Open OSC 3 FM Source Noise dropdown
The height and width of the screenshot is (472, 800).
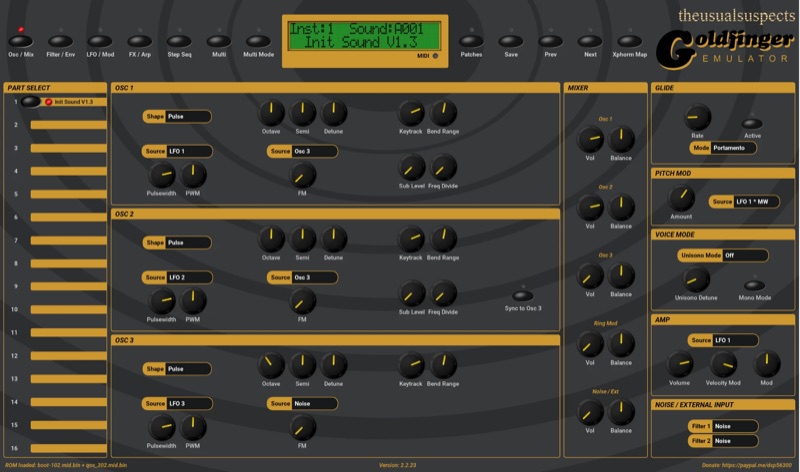point(302,403)
